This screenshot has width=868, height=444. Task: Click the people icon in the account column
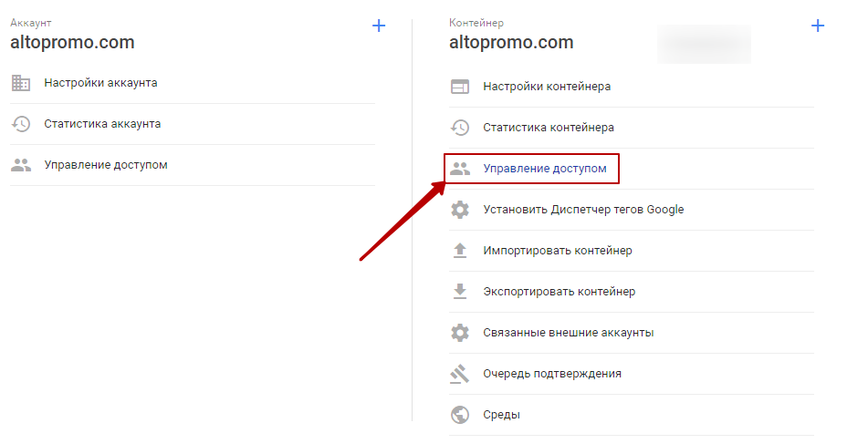pos(21,165)
